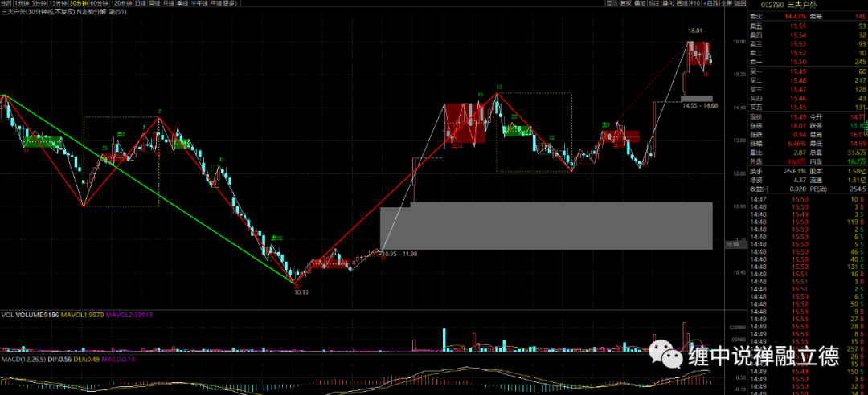Viewport: 868px width, 395px height.
Task: Click the chart title 三夫户外(30分钟线,不复权)
Action: point(38,11)
